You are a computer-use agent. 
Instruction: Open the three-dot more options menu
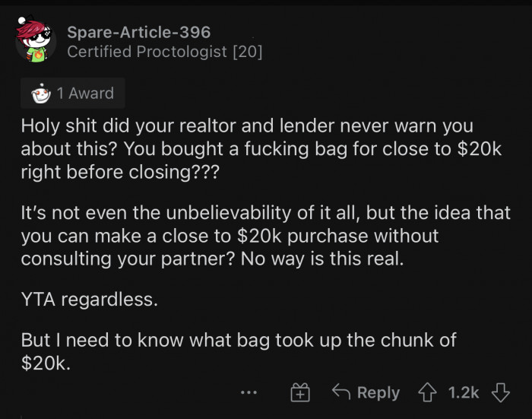(248, 392)
